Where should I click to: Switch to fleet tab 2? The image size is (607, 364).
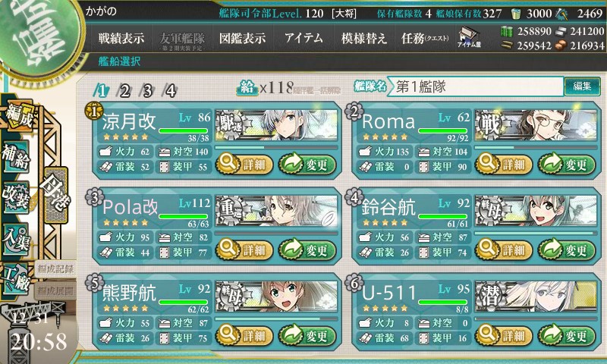coord(124,91)
